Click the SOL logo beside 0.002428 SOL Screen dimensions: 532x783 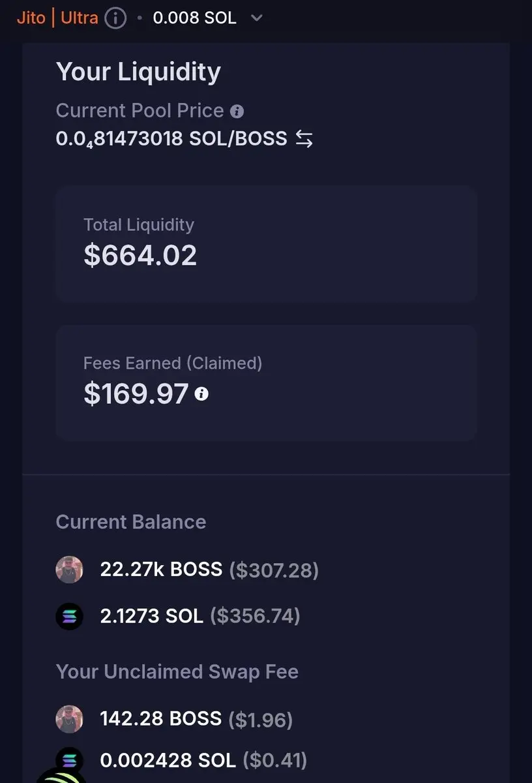click(x=69, y=760)
